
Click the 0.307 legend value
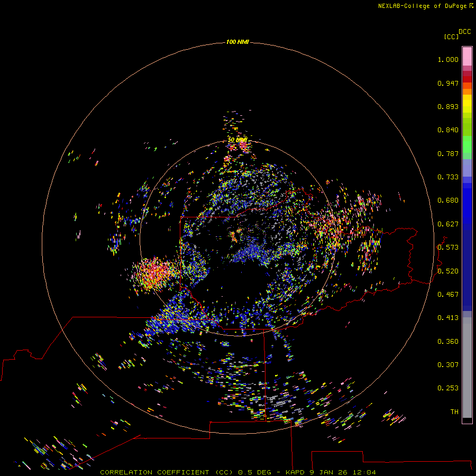tap(448, 365)
